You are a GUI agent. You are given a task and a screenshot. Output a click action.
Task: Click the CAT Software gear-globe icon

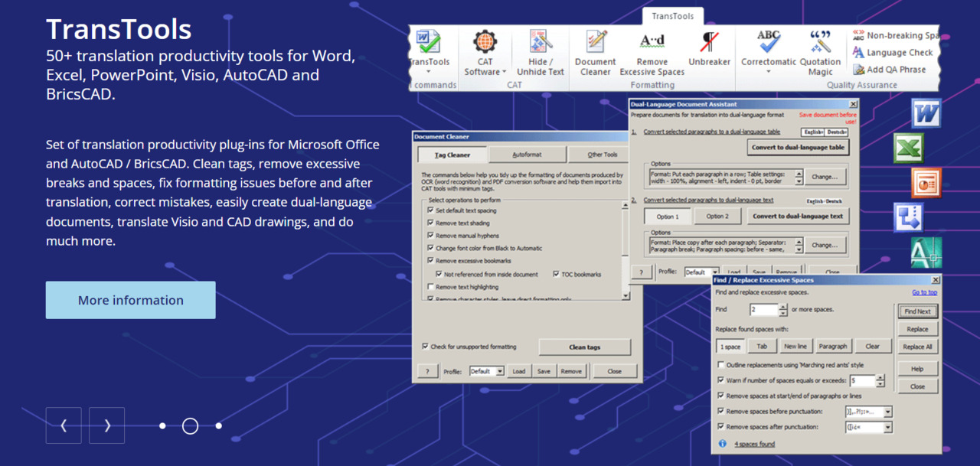click(x=485, y=41)
